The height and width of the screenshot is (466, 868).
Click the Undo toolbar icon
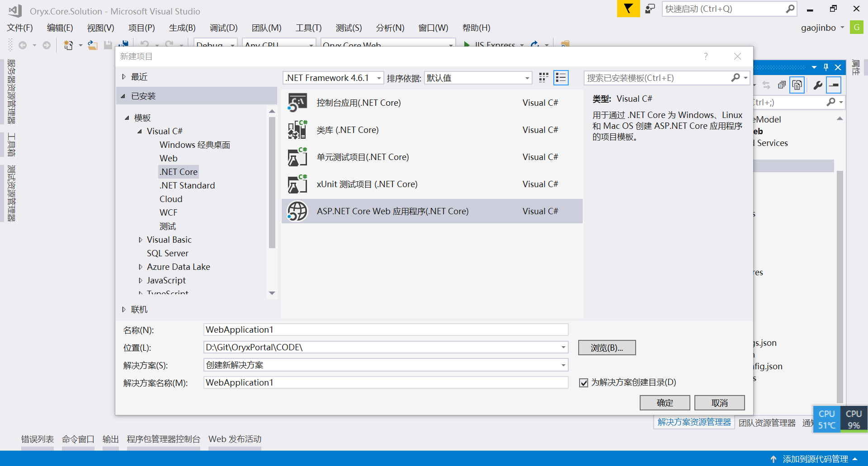point(144,44)
